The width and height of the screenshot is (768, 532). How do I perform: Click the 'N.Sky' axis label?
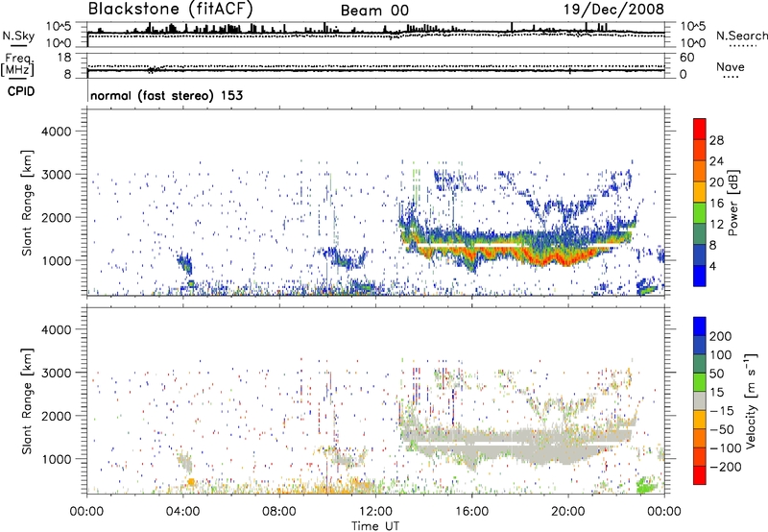18,36
